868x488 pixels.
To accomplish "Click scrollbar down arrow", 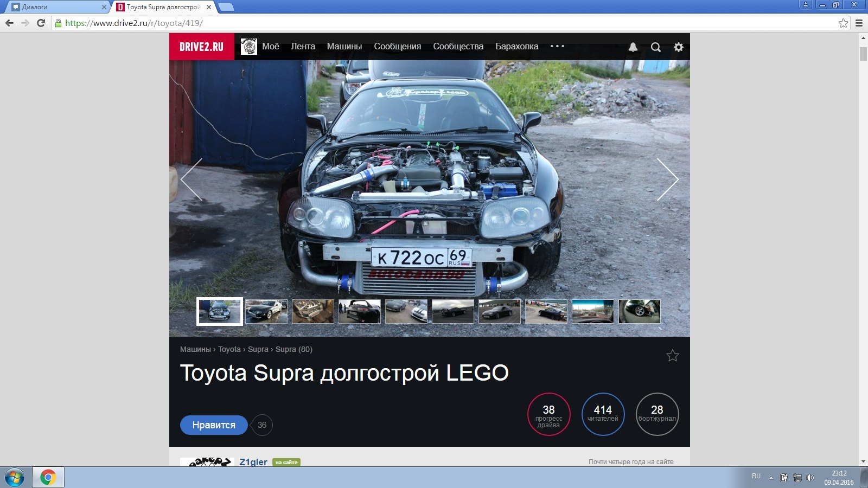I will (863, 462).
